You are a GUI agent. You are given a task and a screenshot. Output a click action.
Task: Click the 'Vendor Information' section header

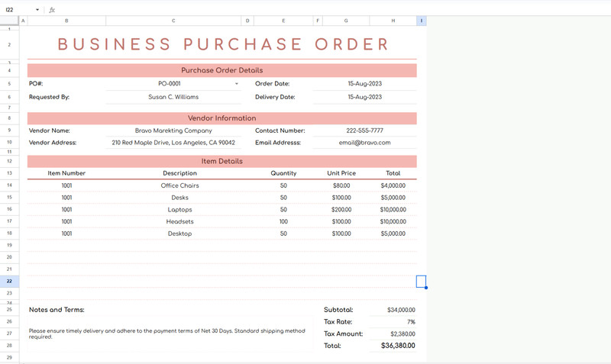coord(222,118)
